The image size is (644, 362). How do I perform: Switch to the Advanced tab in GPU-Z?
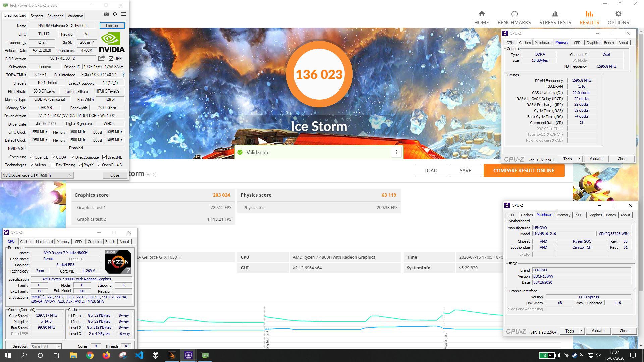[55, 16]
